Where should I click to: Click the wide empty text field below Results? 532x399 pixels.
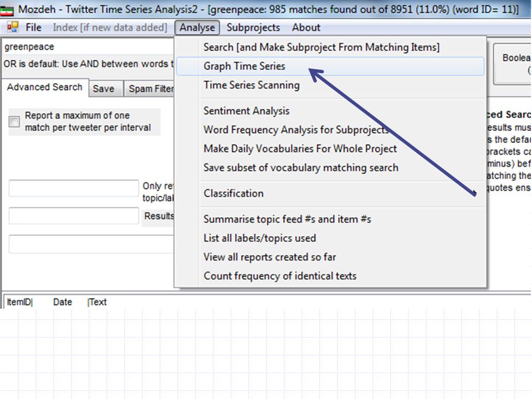[91, 244]
